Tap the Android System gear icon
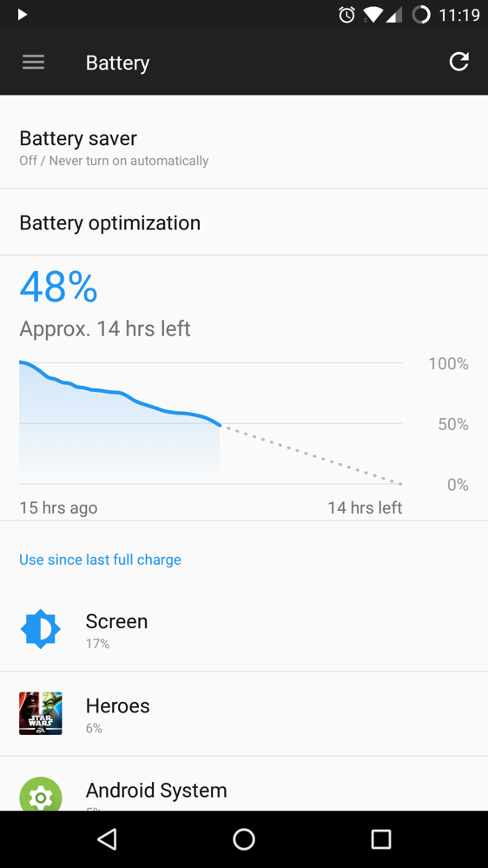The height and width of the screenshot is (868, 488). [x=41, y=794]
